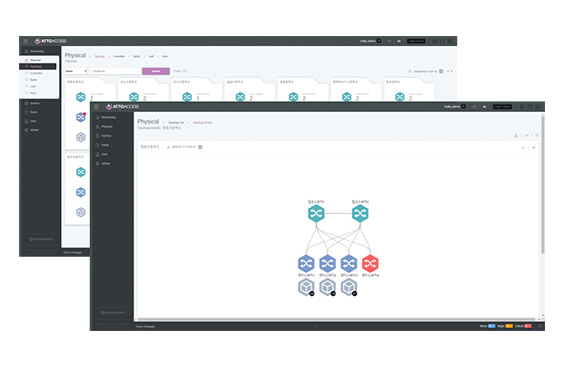568x365 pixels.
Task: Click the first blue leaf switch node
Action: coord(306,263)
